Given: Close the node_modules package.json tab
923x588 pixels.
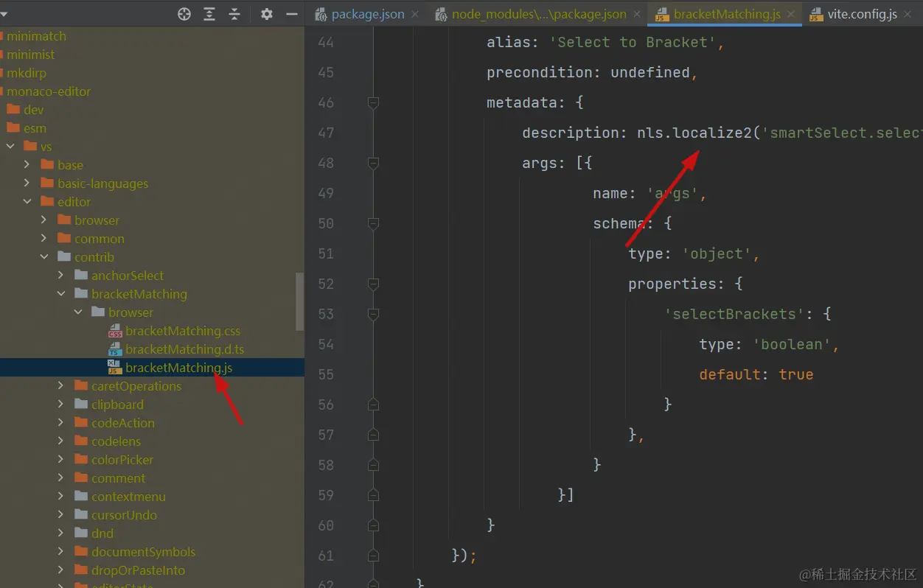Looking at the screenshot, I should click(x=637, y=14).
